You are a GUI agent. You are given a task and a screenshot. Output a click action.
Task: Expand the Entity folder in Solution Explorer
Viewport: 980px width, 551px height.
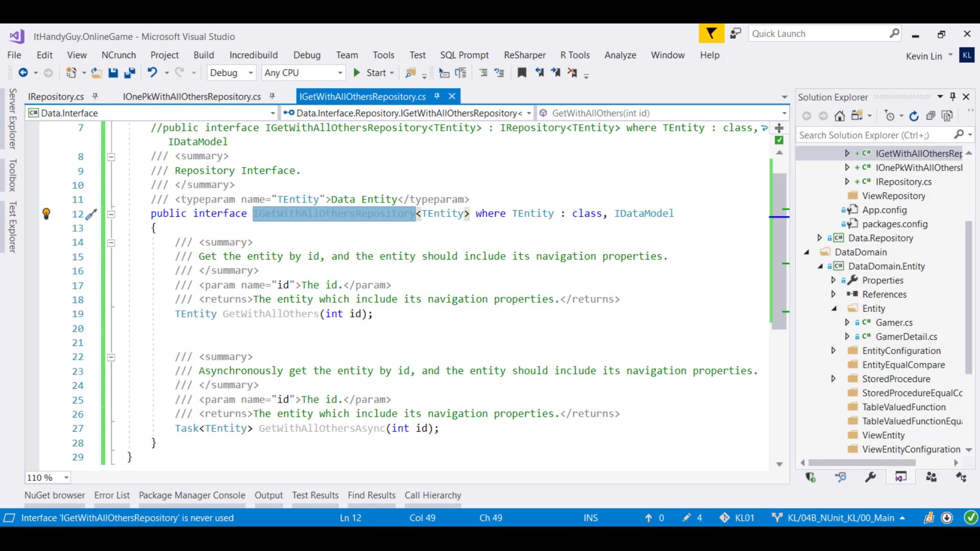(x=834, y=308)
